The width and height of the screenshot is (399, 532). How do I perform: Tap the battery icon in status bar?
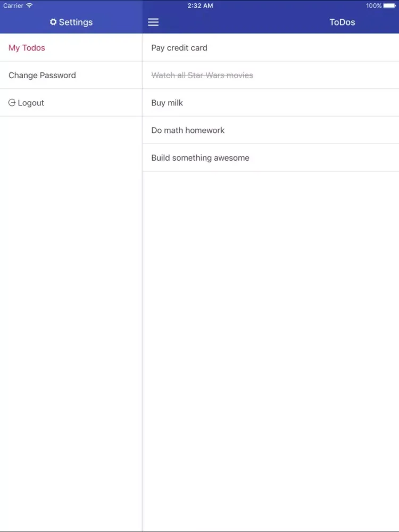pyautogui.click(x=390, y=6)
